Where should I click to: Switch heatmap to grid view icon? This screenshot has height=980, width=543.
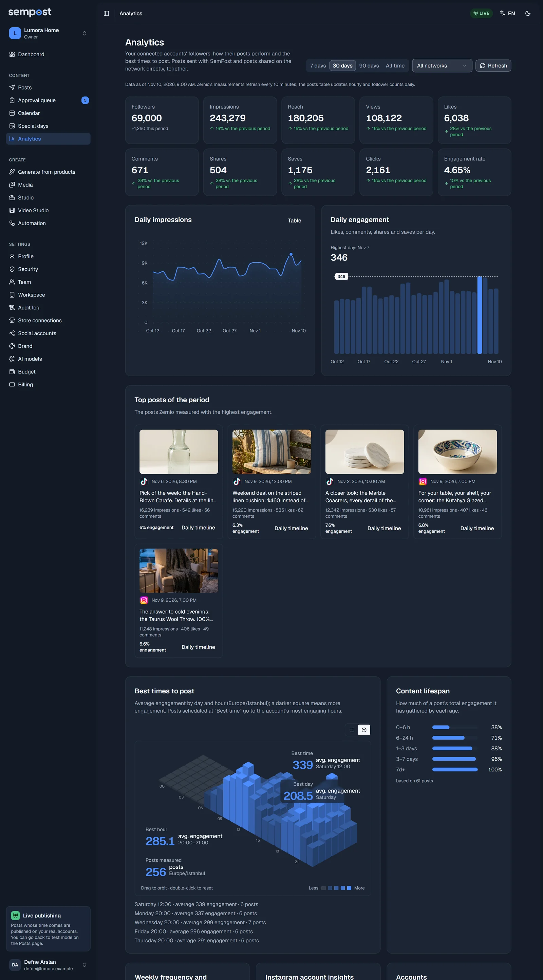point(352,730)
